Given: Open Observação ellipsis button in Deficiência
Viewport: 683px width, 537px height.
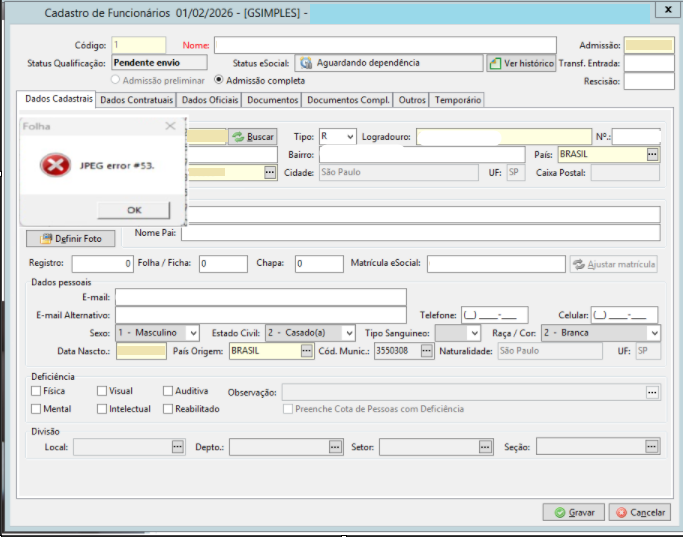Looking at the screenshot, I should pos(652,392).
